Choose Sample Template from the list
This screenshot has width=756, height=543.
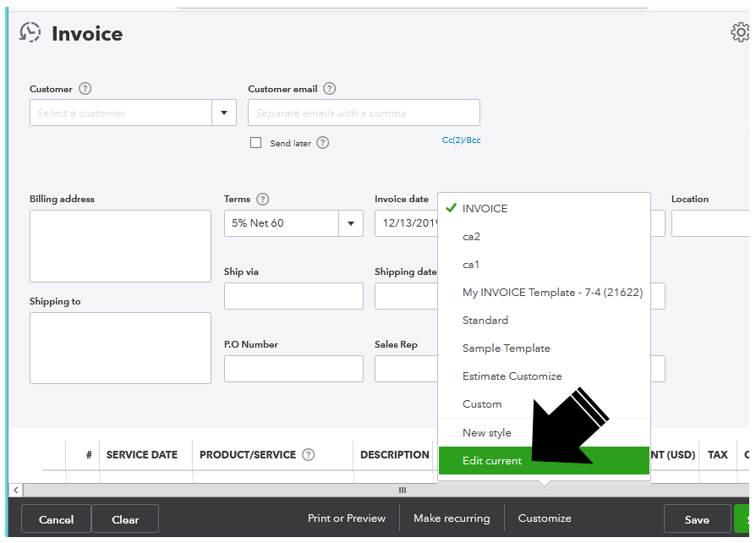click(x=544, y=348)
